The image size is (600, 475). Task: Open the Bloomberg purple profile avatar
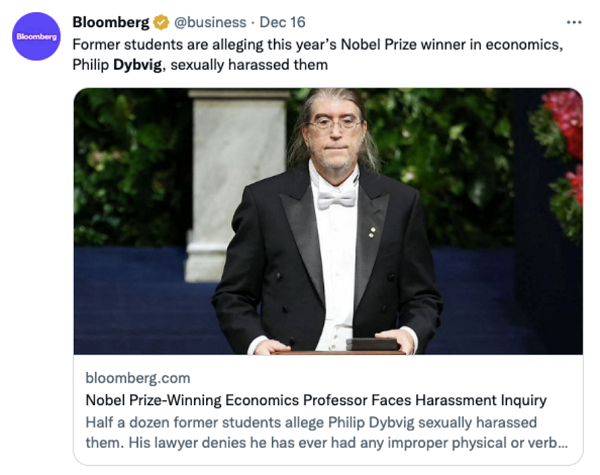tap(36, 36)
